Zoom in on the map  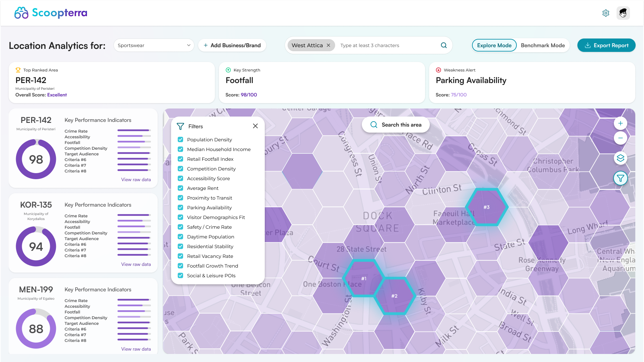click(x=620, y=123)
